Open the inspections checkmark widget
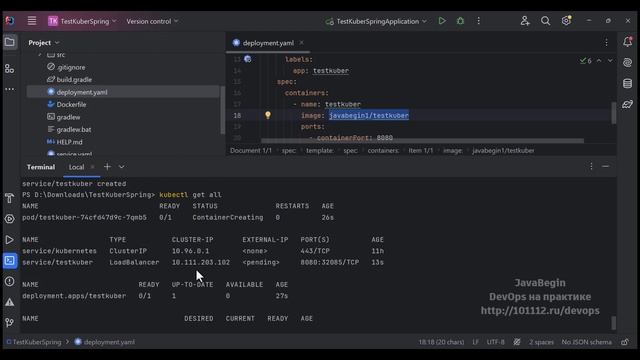The width and height of the screenshot is (640, 360). [586, 60]
